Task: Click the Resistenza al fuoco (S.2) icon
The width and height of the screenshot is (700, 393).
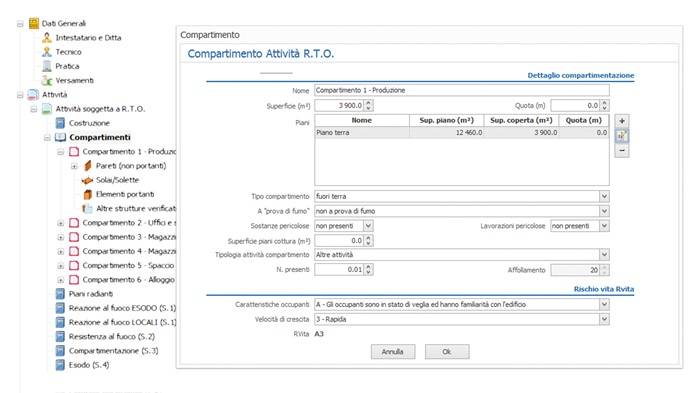Action: tap(60, 336)
